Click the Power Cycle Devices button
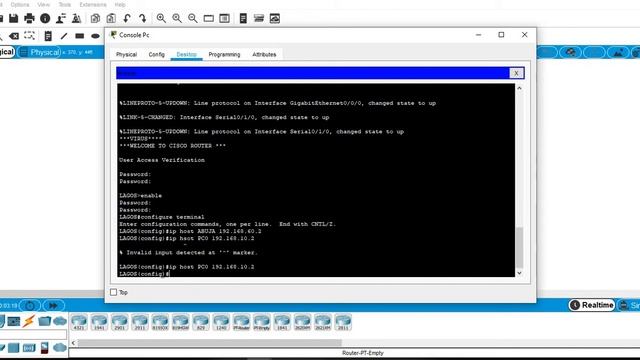 [30, 305]
